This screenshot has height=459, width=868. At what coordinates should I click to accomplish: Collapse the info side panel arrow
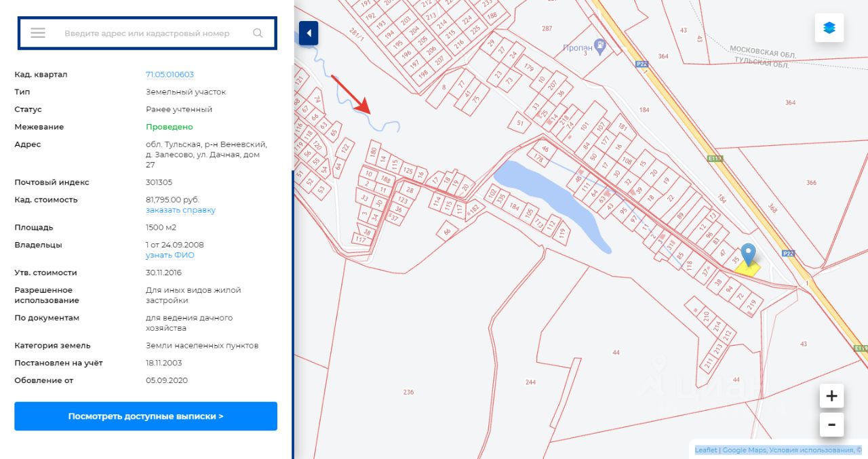coord(309,33)
